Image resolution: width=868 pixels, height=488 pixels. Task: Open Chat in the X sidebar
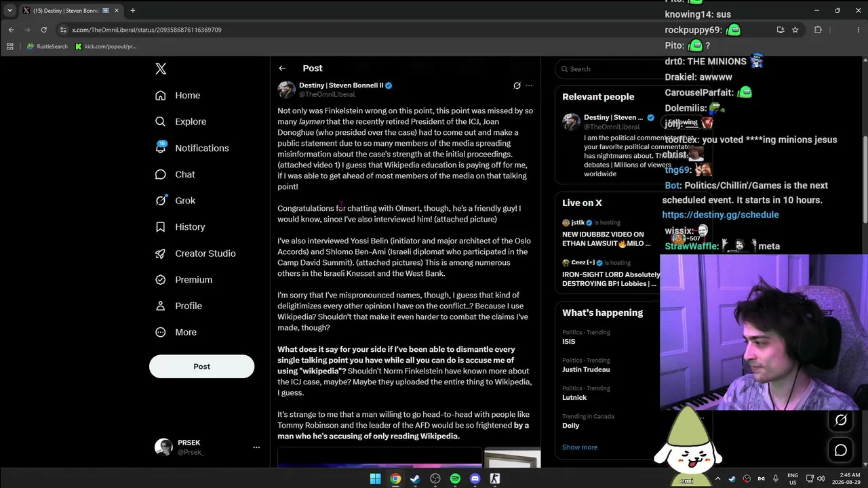click(175, 174)
